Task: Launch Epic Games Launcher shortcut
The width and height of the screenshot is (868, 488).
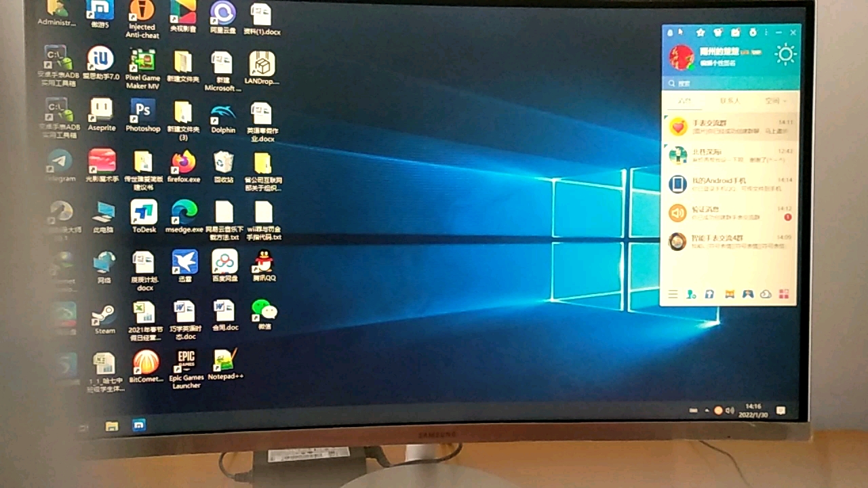Action: click(186, 369)
